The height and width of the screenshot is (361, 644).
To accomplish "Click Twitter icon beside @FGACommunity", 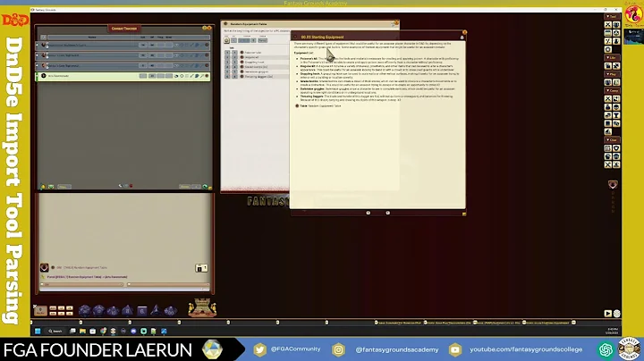I will click(x=259, y=350).
